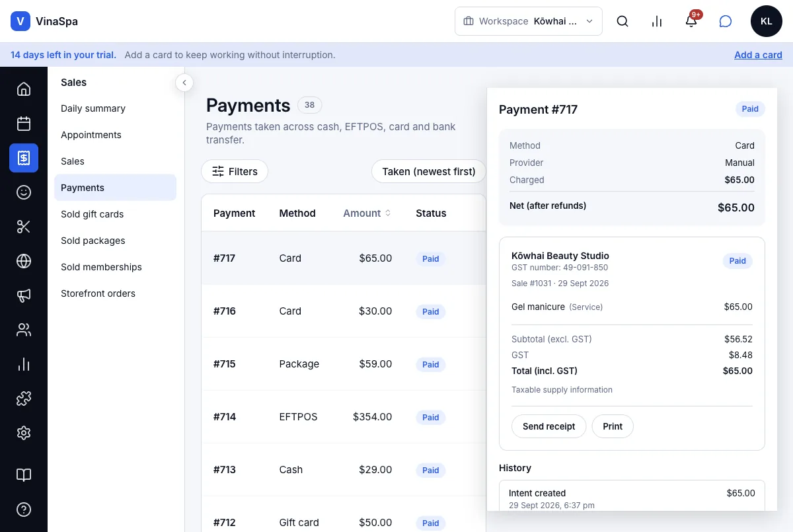Click the Taxable supply information text

click(x=562, y=390)
